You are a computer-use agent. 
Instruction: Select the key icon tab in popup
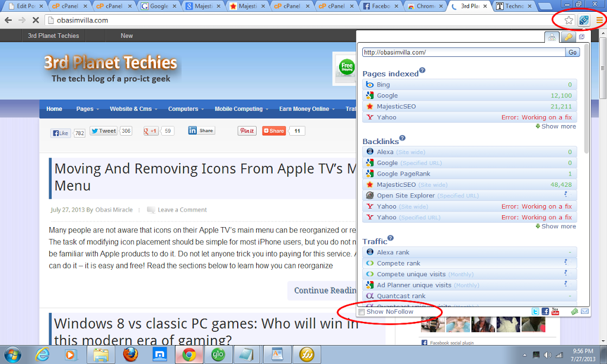coord(568,37)
